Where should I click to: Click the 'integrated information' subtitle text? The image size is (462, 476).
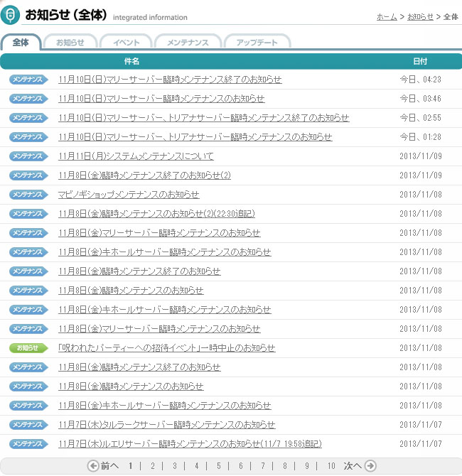(150, 18)
